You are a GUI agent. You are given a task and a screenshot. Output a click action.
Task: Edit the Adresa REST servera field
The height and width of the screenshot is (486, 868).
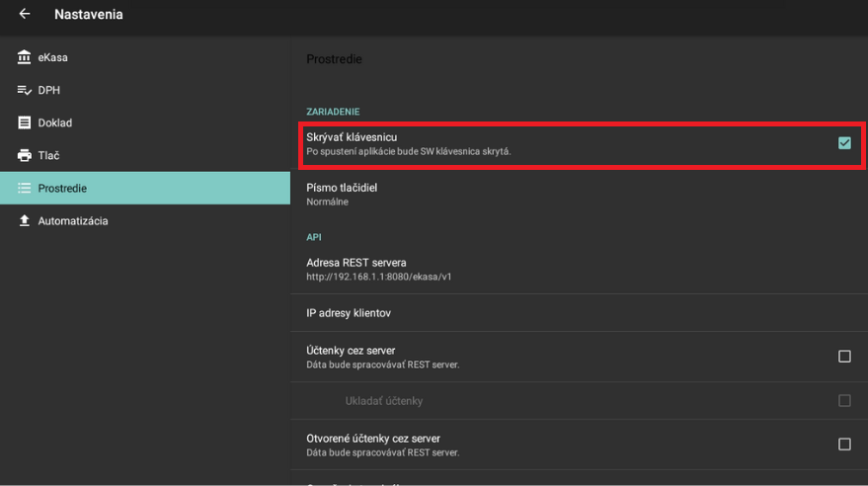356,269
